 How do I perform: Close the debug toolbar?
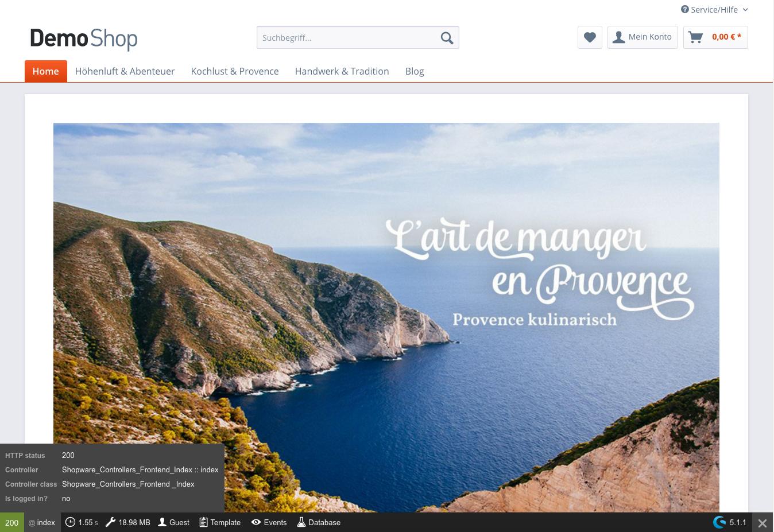click(762, 523)
